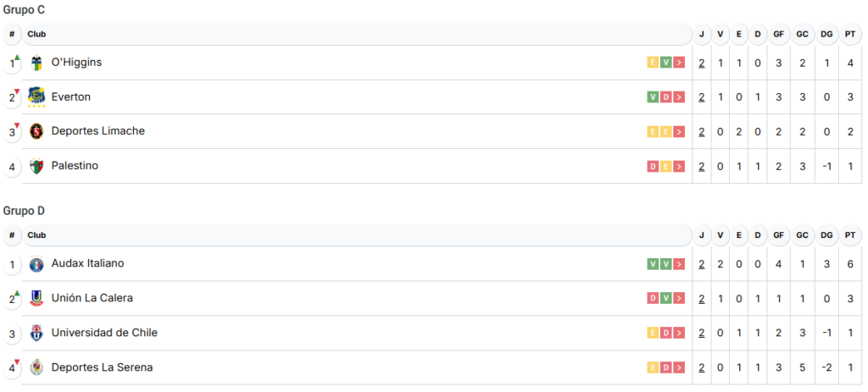Click the Audax Italiano club crest
Screen dimensions: 868x392
click(36, 264)
